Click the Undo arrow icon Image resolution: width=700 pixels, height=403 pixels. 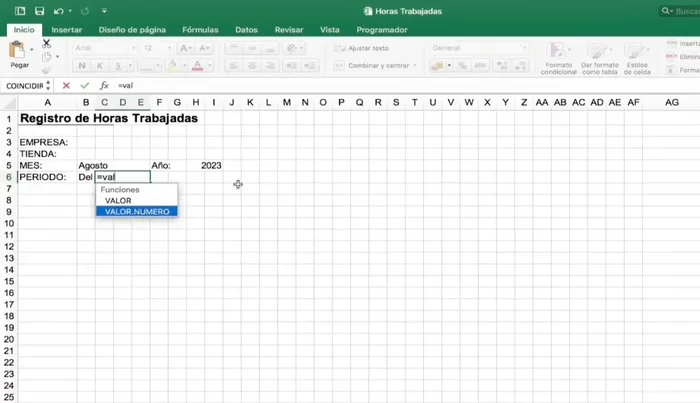click(x=58, y=11)
